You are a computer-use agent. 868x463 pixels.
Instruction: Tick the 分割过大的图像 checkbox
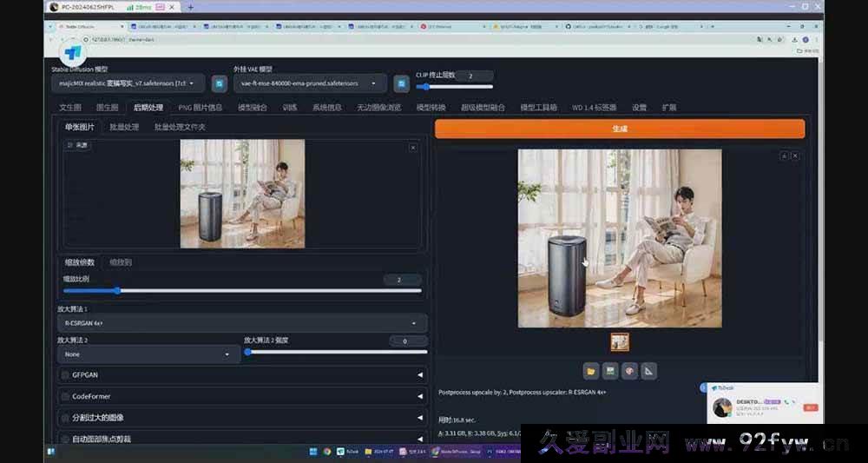(x=65, y=418)
